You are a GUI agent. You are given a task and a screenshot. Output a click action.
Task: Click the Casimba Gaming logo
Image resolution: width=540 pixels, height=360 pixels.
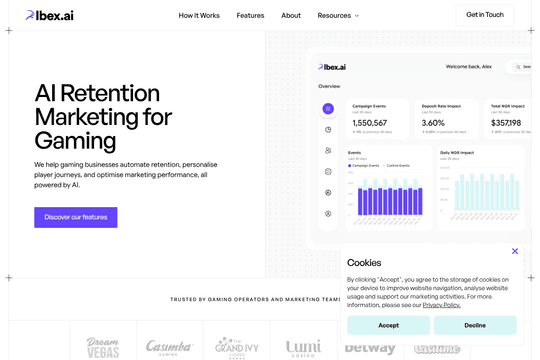169,347
